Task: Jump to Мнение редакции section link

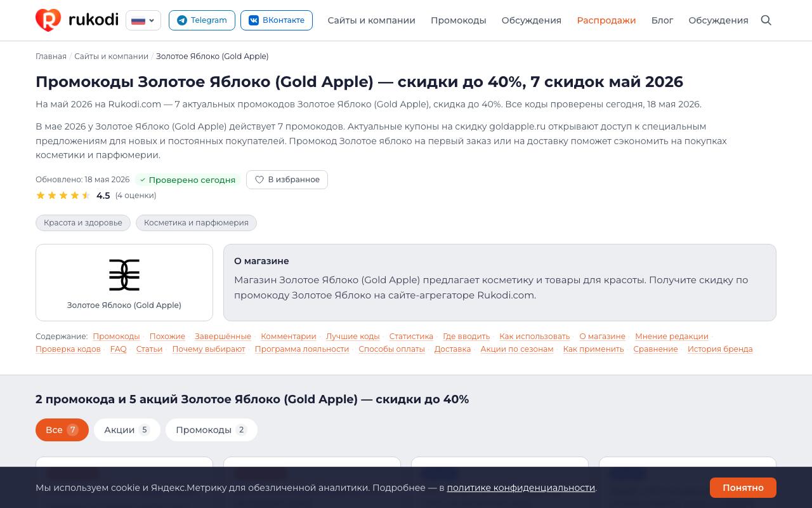Action: [x=672, y=337]
